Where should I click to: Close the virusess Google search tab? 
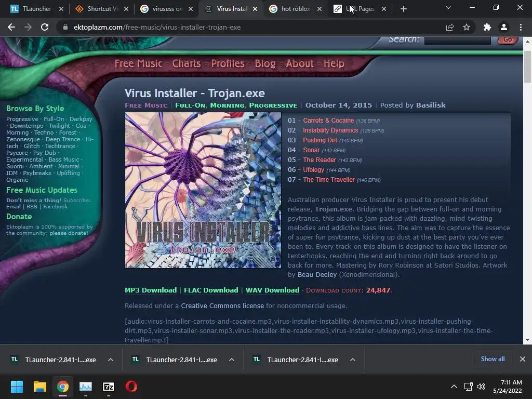191,9
